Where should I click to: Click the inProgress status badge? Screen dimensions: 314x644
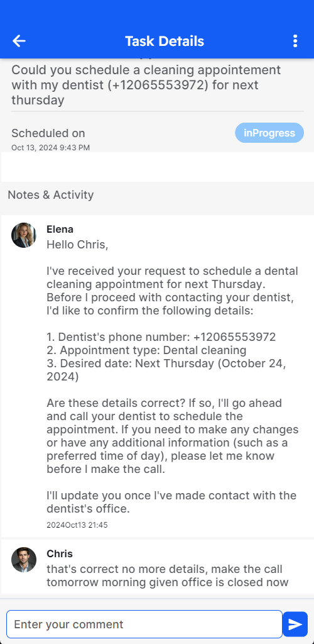pyautogui.click(x=269, y=133)
